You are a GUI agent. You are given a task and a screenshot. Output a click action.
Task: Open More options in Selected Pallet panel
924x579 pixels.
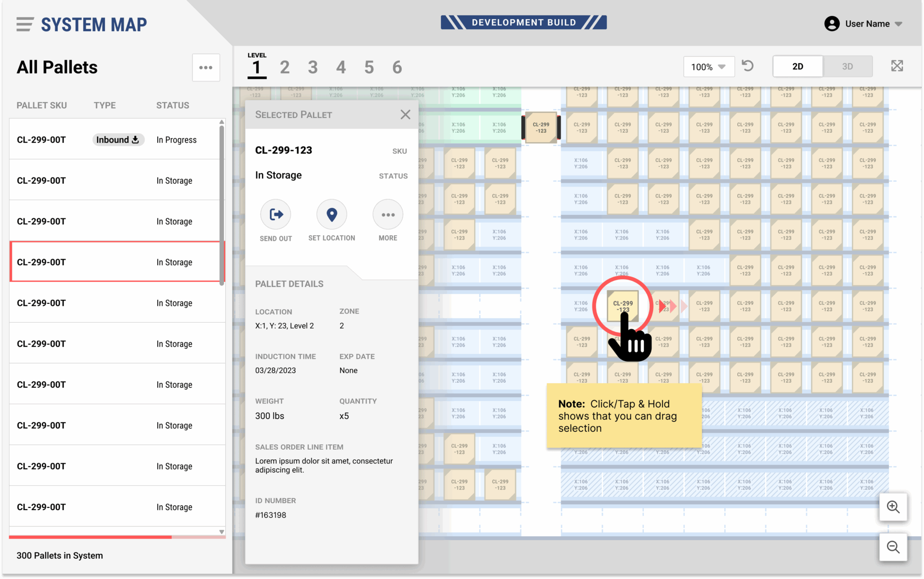[x=387, y=214]
